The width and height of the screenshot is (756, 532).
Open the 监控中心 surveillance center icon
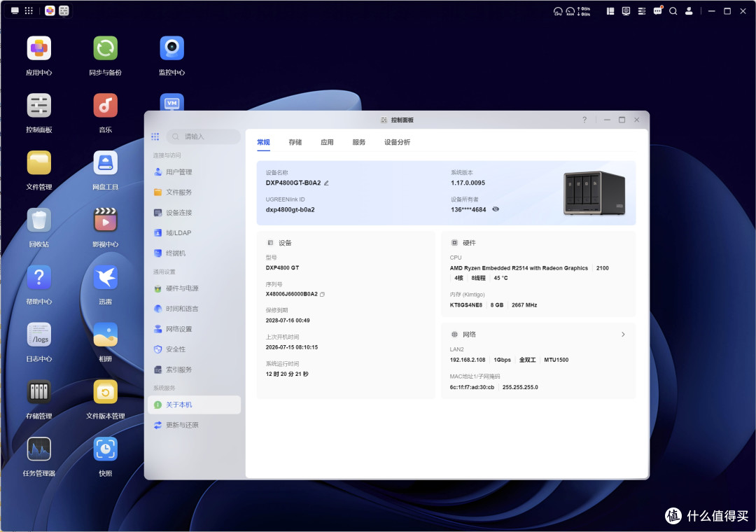pyautogui.click(x=171, y=48)
